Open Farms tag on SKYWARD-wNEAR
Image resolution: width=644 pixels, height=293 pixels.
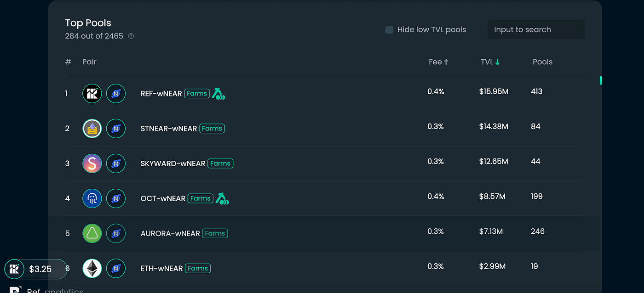pyautogui.click(x=220, y=163)
